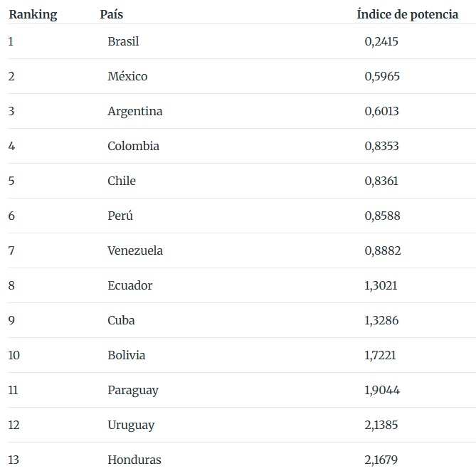Click the index value 0,2415
The width and height of the screenshot is (476, 476).
click(381, 41)
